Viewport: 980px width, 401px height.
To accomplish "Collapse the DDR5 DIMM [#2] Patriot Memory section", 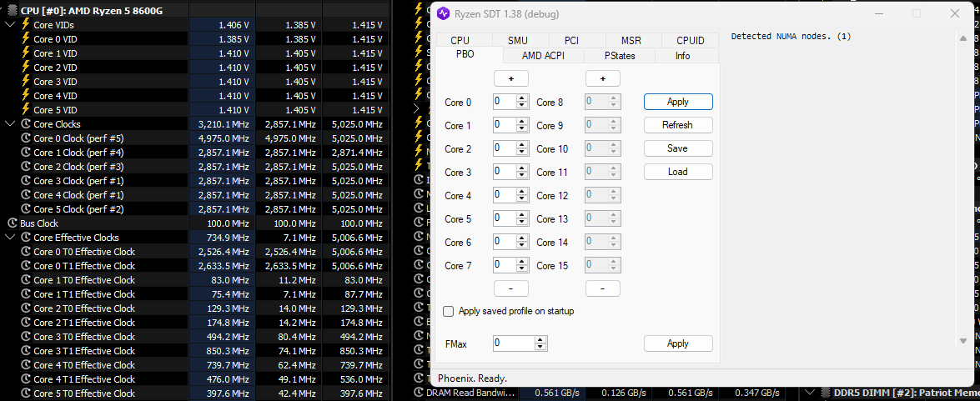I will click(x=811, y=393).
